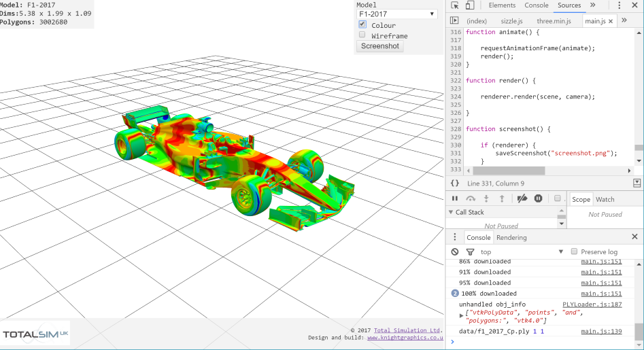This screenshot has height=350, width=644.
Task: Open the console filter funnel icon
Action: [470, 251]
